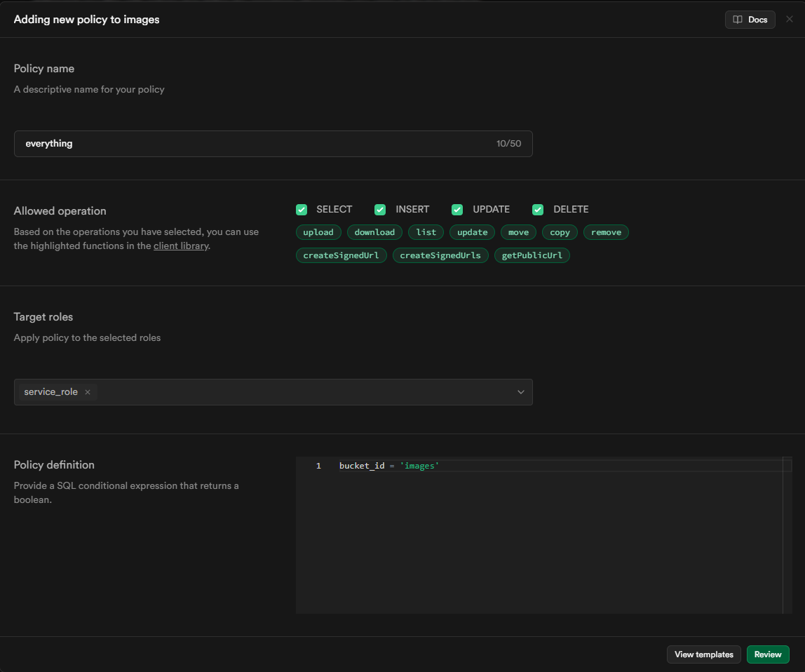Uncheck the SELECT operation checkbox

(302, 209)
